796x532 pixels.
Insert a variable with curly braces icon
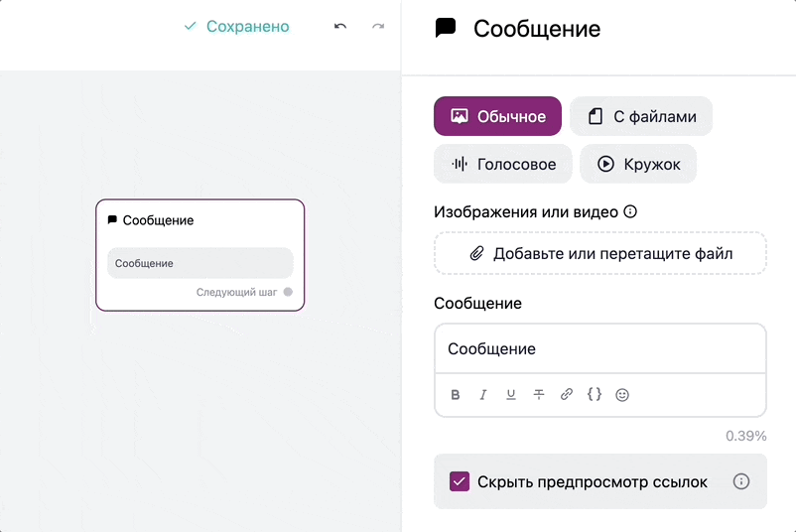click(x=595, y=394)
